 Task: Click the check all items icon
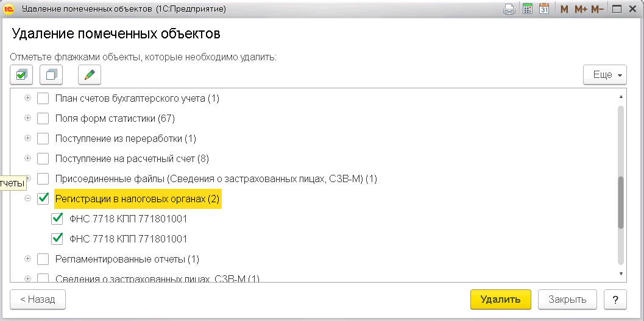(21, 75)
